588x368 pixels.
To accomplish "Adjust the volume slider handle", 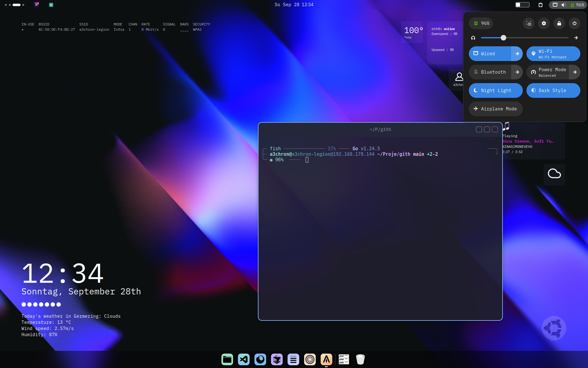I will [503, 38].
